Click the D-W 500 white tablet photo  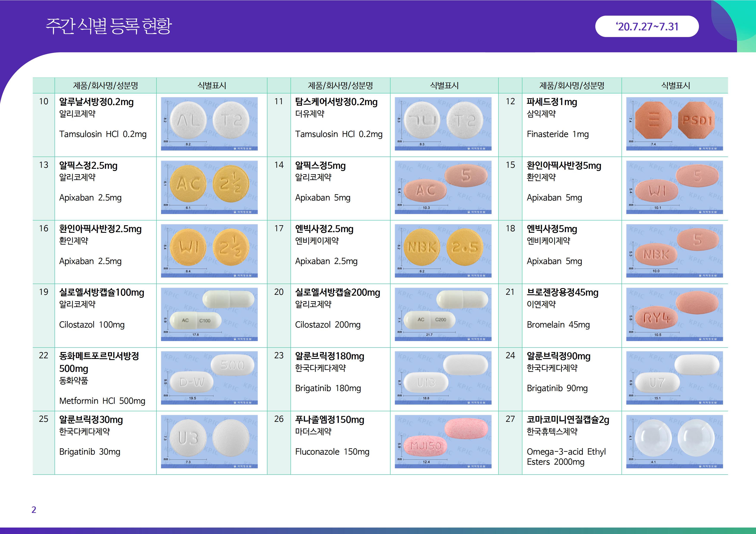[x=209, y=378]
